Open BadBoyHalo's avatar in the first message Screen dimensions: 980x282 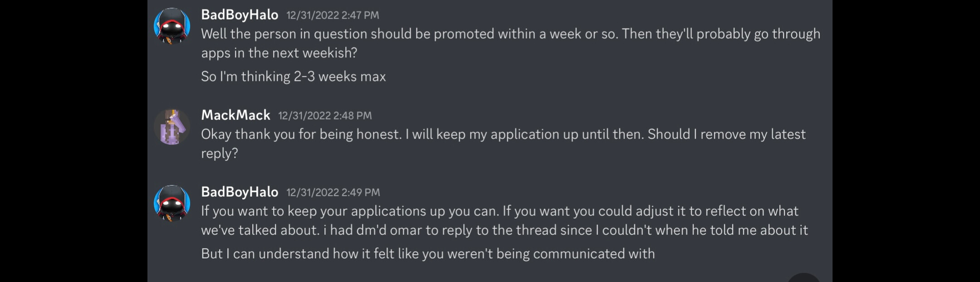[x=172, y=26]
